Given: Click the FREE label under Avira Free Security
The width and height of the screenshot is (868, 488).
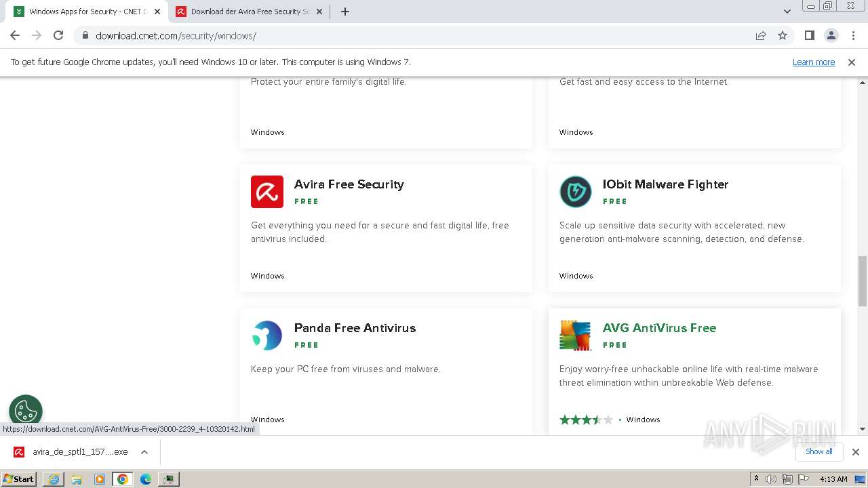Looking at the screenshot, I should (x=307, y=201).
